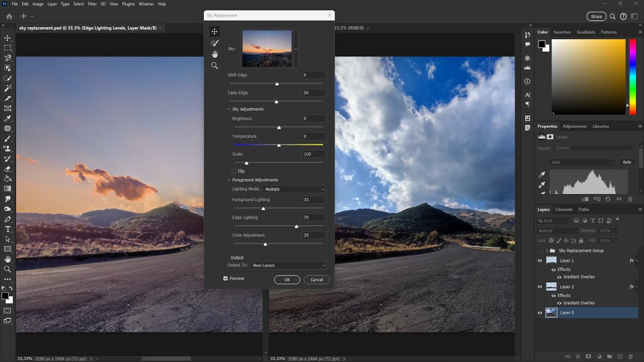Click the Temperature slider handle

(279, 145)
